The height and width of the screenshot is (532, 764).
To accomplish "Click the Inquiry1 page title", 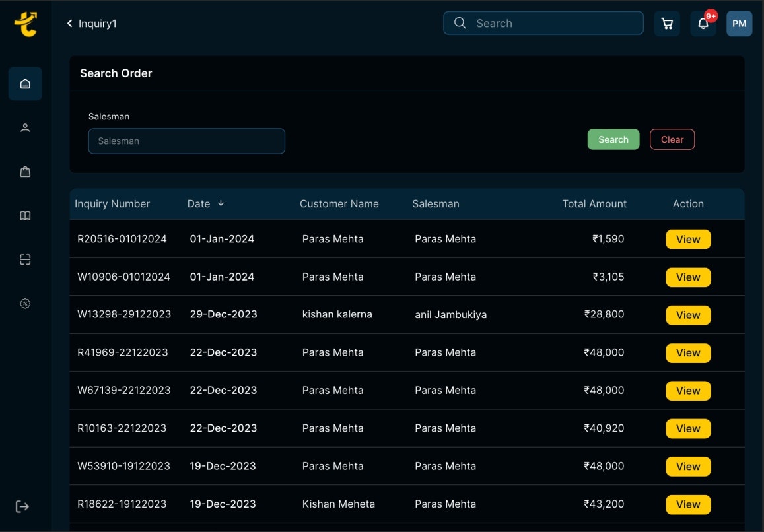I will point(98,23).
